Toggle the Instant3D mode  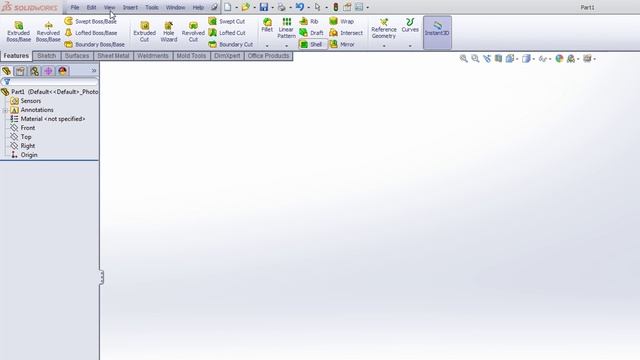(x=437, y=32)
